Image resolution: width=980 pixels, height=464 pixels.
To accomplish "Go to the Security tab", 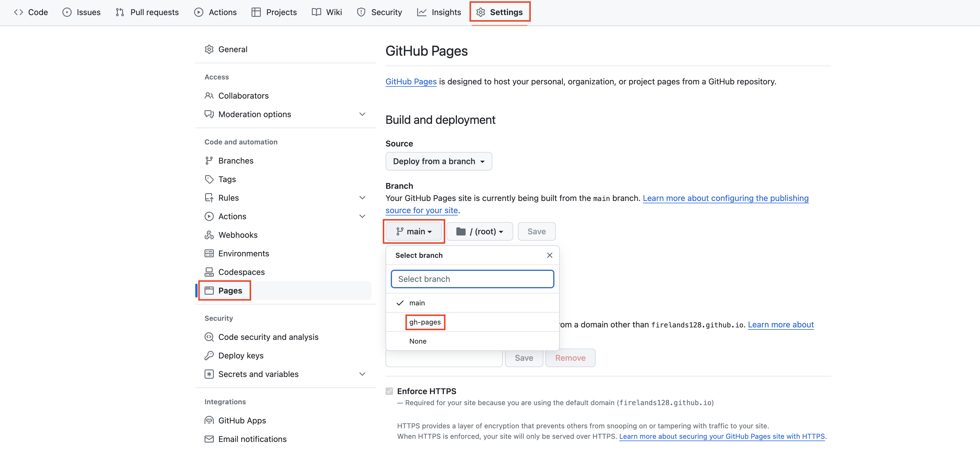I will coord(379,12).
